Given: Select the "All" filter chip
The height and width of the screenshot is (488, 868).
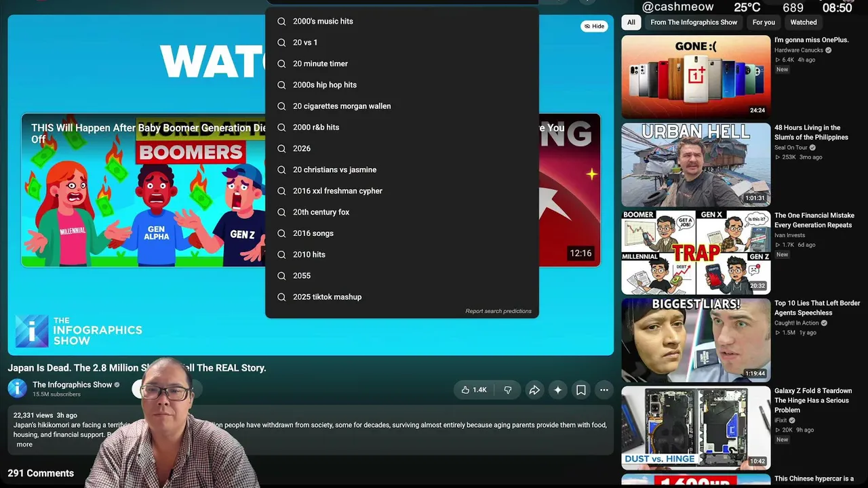Looking at the screenshot, I should [x=631, y=22].
